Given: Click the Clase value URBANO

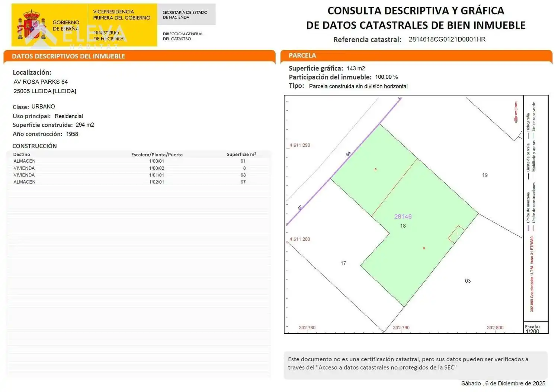Looking at the screenshot, I should tap(43, 107).
